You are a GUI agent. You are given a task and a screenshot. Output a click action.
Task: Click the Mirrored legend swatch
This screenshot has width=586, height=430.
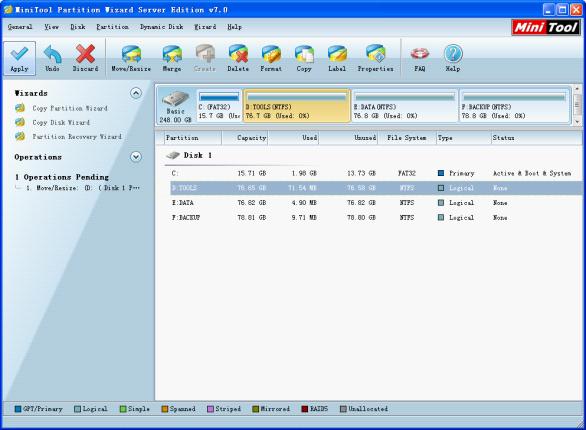(256, 409)
